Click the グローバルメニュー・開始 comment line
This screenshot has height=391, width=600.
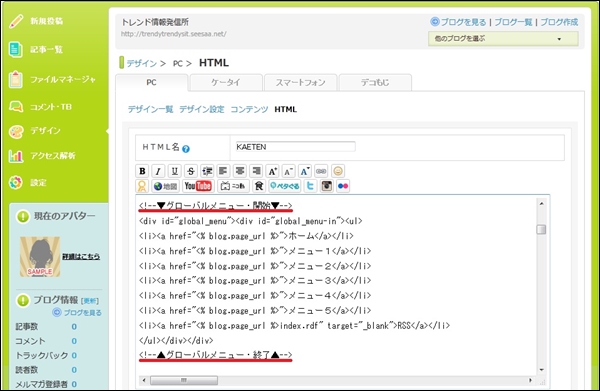tap(215, 206)
